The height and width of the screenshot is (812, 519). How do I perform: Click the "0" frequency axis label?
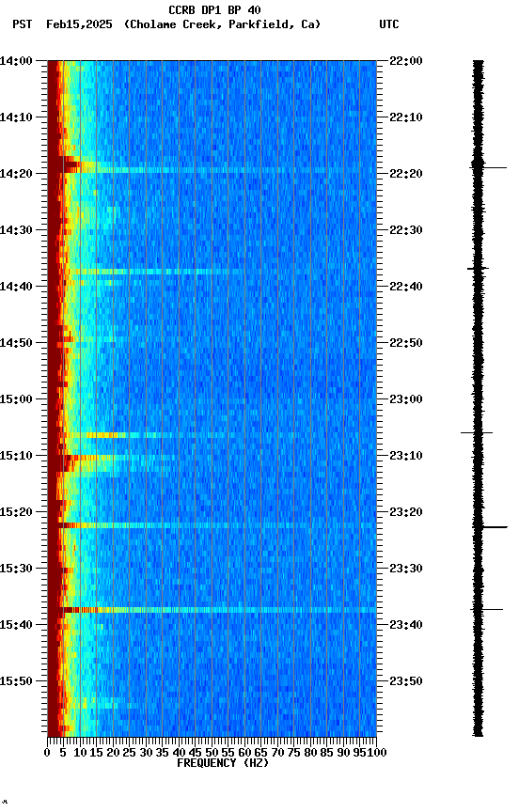[47, 754]
